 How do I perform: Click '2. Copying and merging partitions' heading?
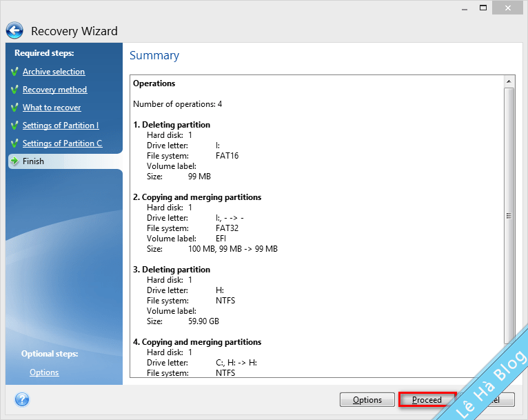click(x=197, y=197)
